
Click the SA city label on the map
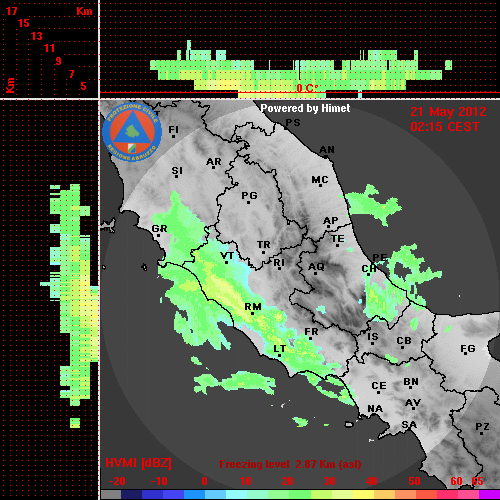[409, 425]
